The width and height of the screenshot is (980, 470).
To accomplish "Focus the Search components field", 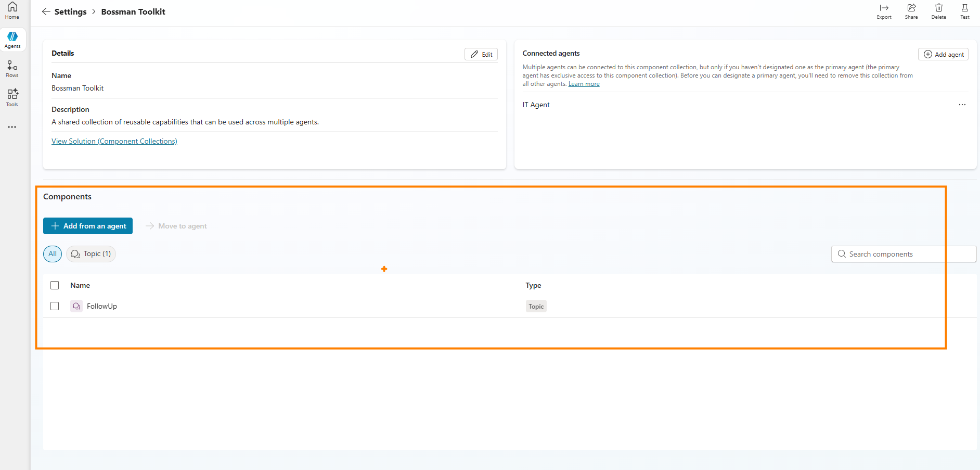I will click(x=904, y=254).
